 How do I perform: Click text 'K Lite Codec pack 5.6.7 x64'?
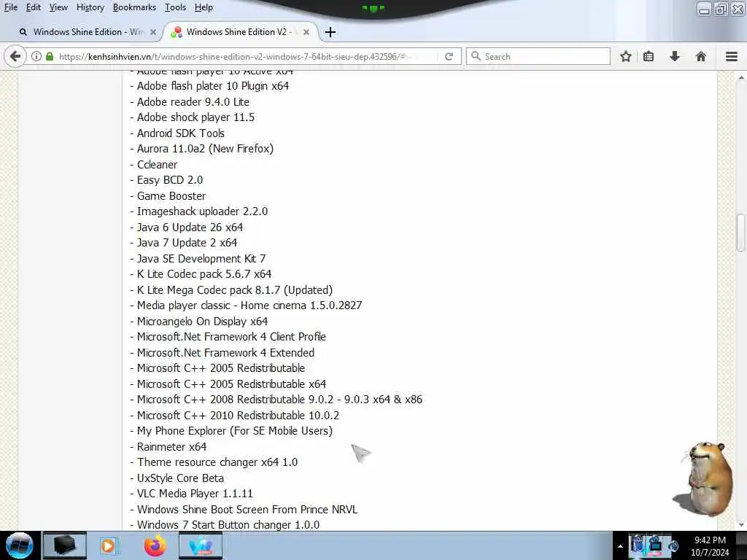tap(204, 274)
